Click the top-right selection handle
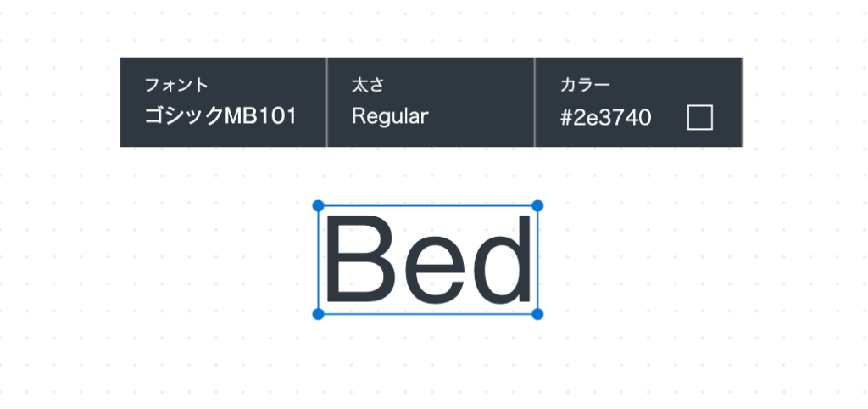 [x=537, y=206]
